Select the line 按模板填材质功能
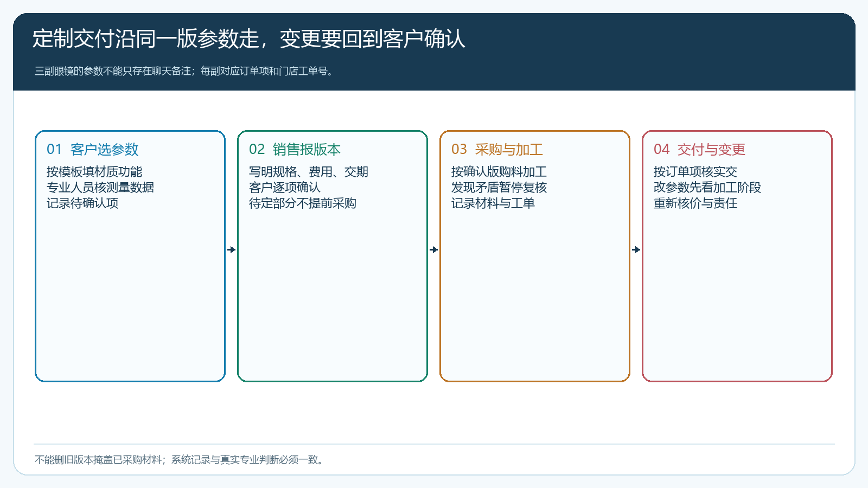The image size is (868, 488). coord(94,172)
